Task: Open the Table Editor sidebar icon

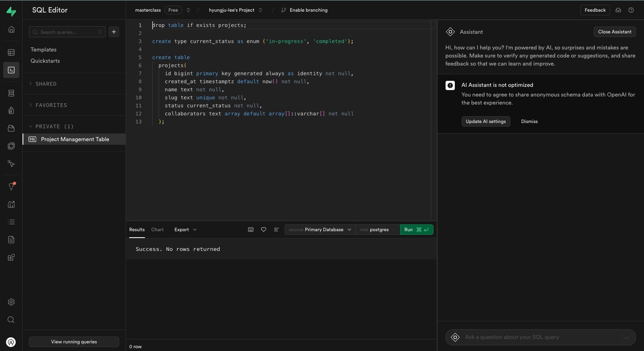Action: point(11,52)
